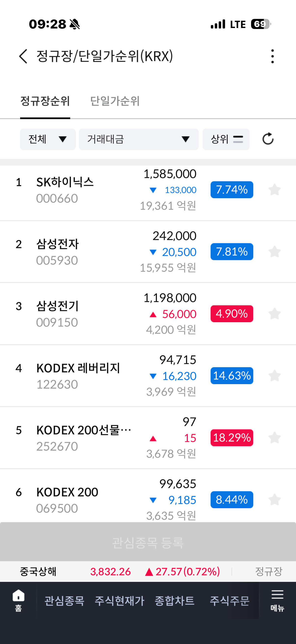The image size is (296, 644).
Task: Tap KODEX 레버리지 14.63% change badge
Action: pos(232,376)
